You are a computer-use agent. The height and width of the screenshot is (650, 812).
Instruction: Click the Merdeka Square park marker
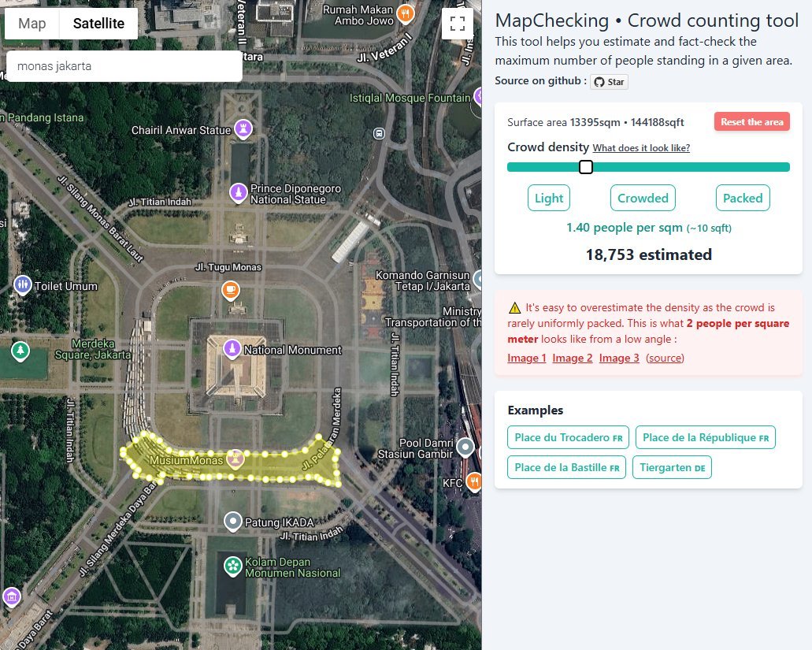[x=20, y=351]
